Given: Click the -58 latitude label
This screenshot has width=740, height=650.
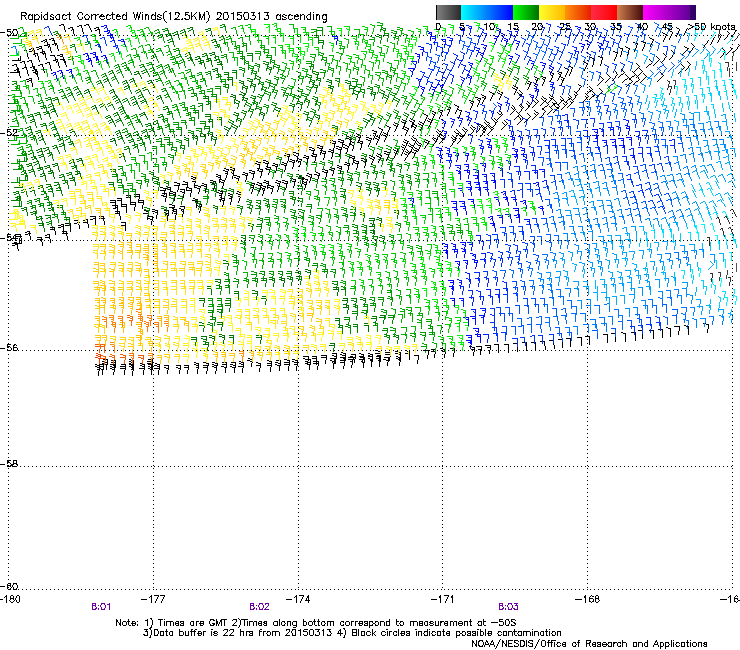Looking at the screenshot, I should (x=9, y=464).
